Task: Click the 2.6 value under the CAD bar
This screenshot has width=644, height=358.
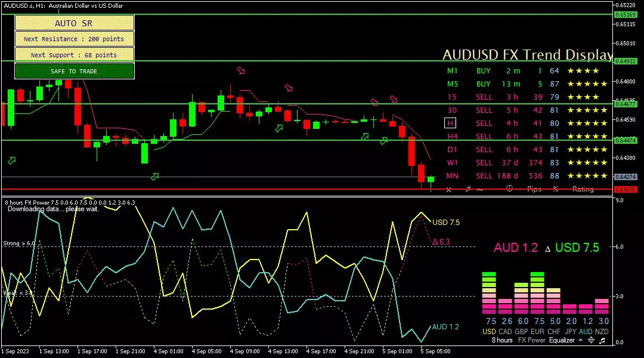Action: tap(507, 321)
